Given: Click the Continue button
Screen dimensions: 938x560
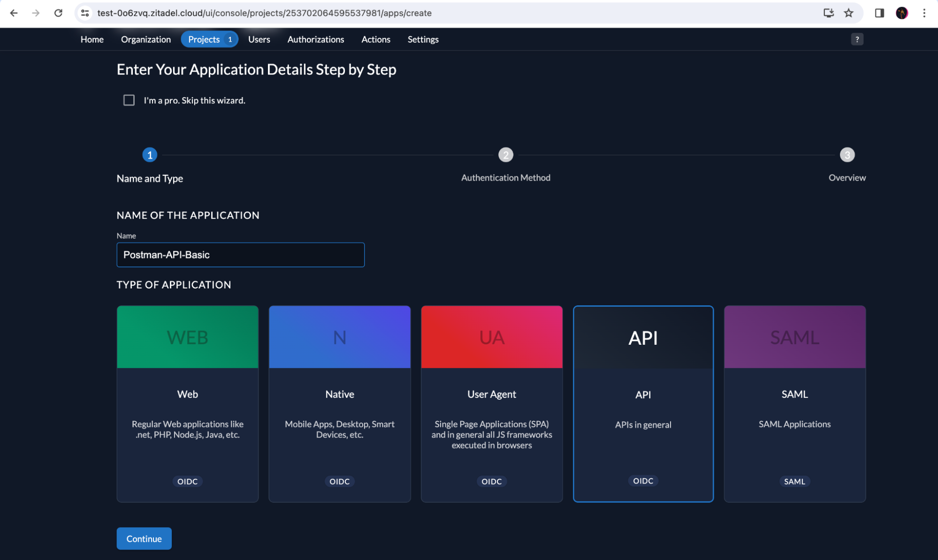Looking at the screenshot, I should pos(144,538).
